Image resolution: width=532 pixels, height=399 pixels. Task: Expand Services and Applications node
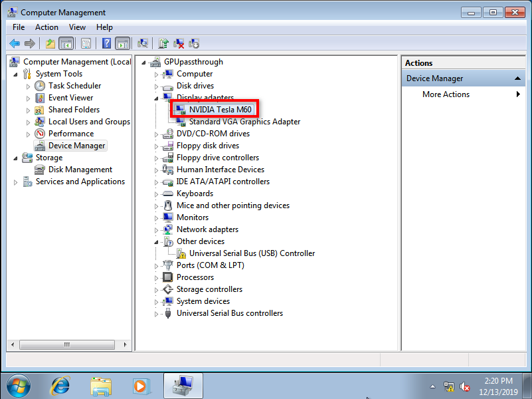(x=15, y=182)
